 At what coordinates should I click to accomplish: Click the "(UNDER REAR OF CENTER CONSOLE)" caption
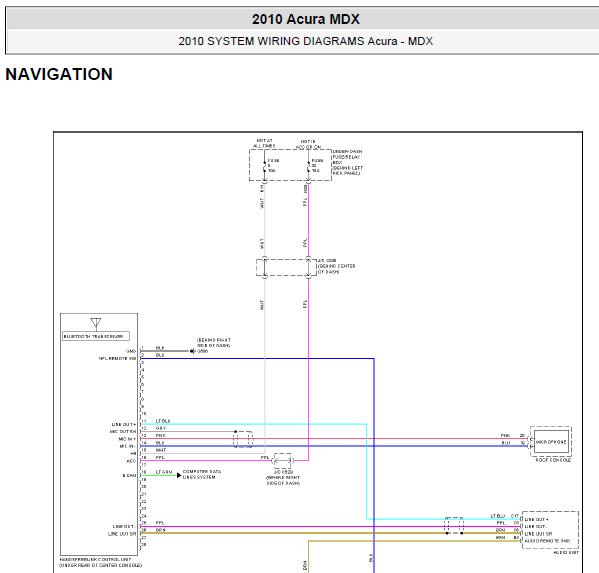tap(100, 565)
